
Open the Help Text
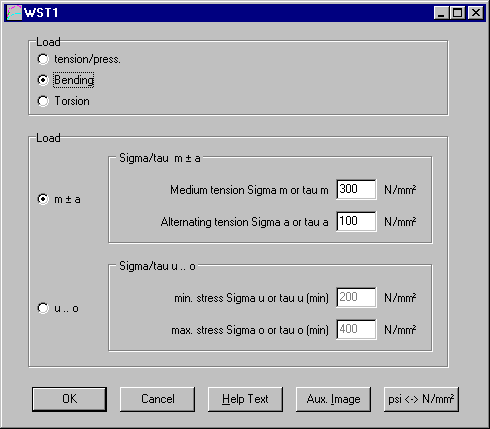tap(245, 399)
